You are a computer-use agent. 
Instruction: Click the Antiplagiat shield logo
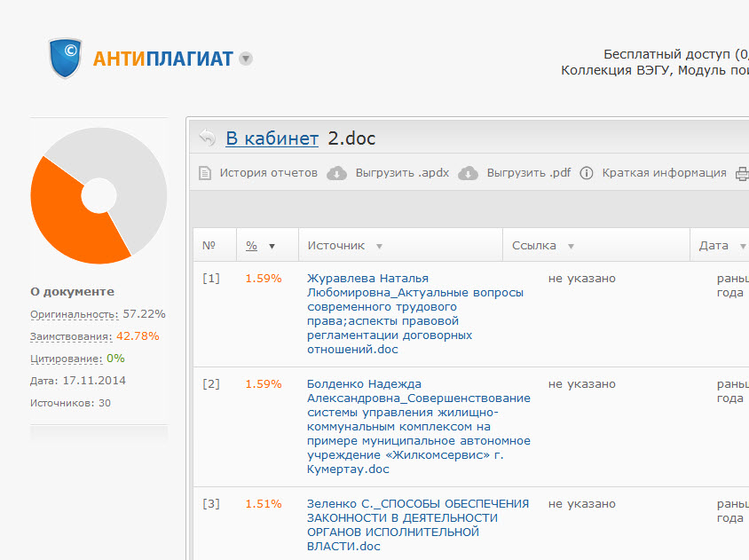(x=66, y=58)
